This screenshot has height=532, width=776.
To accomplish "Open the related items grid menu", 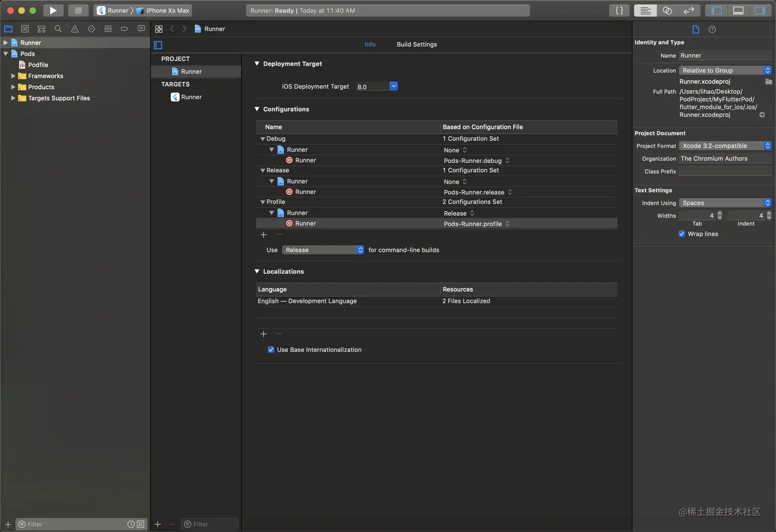I will tap(159, 29).
